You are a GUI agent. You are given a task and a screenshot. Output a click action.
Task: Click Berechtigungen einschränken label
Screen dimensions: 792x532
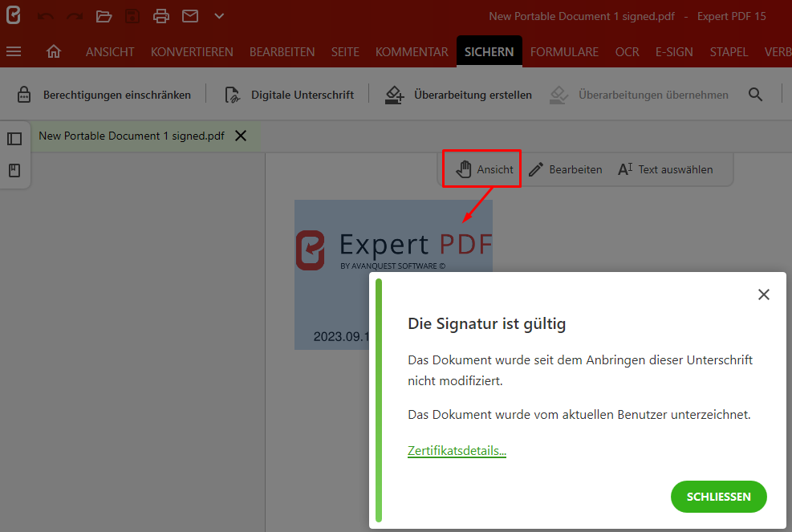117,95
